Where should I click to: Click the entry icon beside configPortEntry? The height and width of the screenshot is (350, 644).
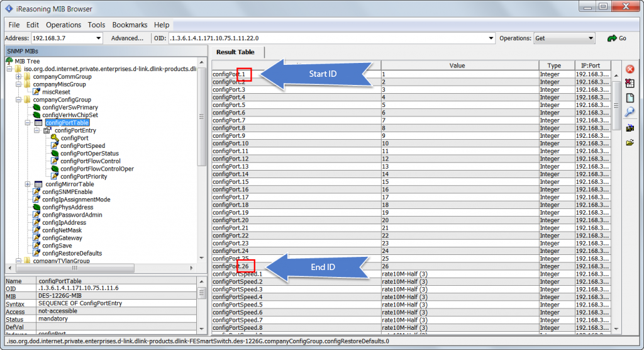(47, 130)
